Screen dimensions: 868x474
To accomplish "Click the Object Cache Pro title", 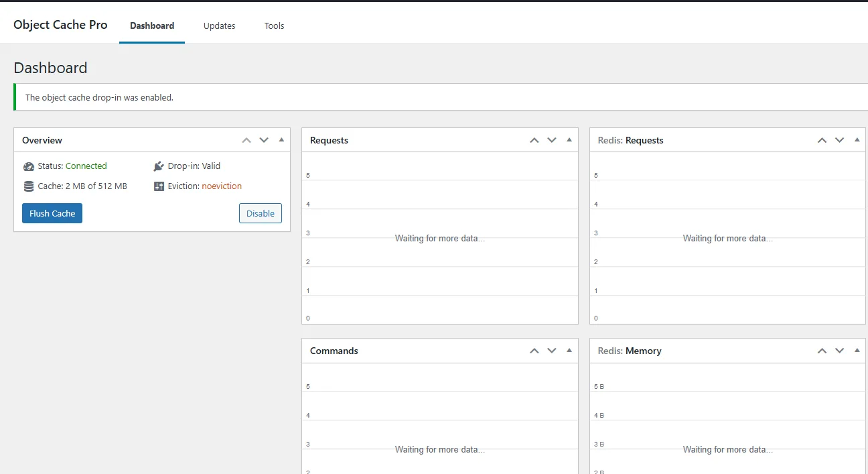I will click(60, 25).
